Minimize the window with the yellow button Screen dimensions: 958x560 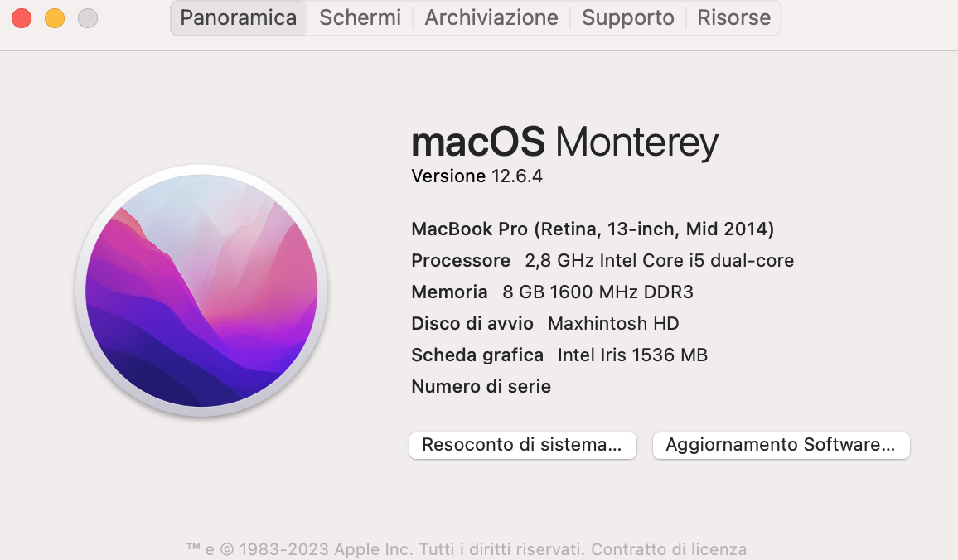[x=55, y=17]
